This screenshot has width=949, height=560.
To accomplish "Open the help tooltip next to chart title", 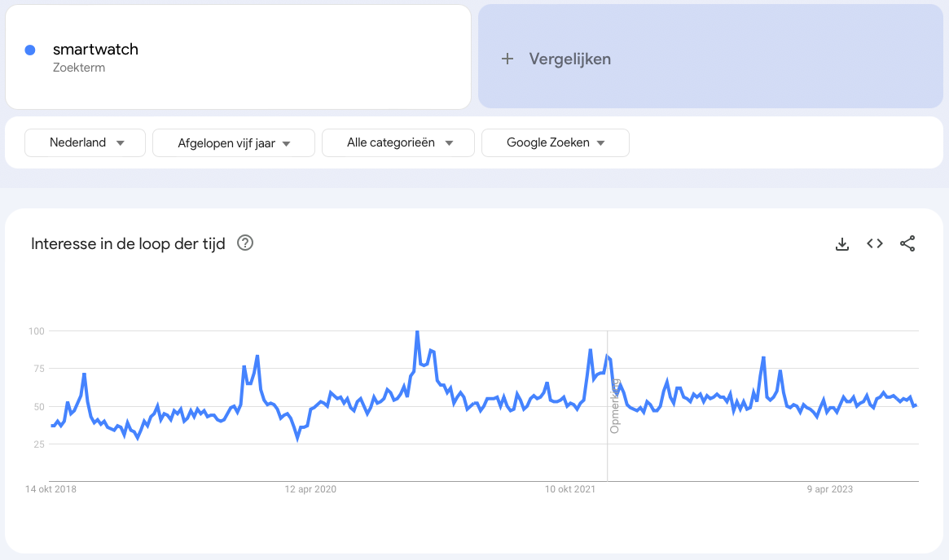I will (244, 243).
